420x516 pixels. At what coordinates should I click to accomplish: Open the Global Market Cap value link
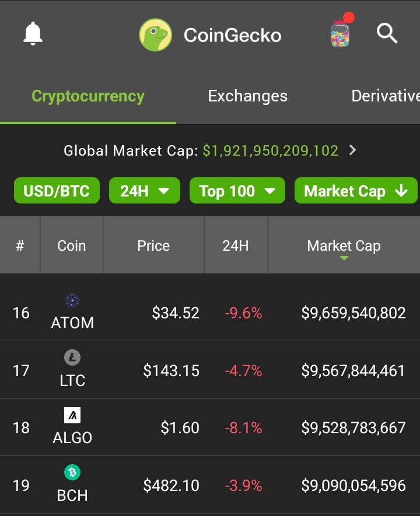(x=270, y=151)
